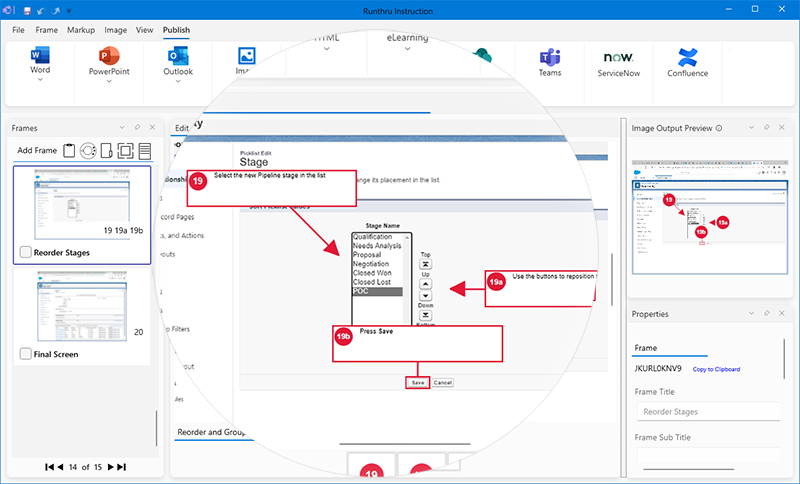Click the lined list icon in Add Frame bar
This screenshot has width=800, height=484.
[145, 150]
